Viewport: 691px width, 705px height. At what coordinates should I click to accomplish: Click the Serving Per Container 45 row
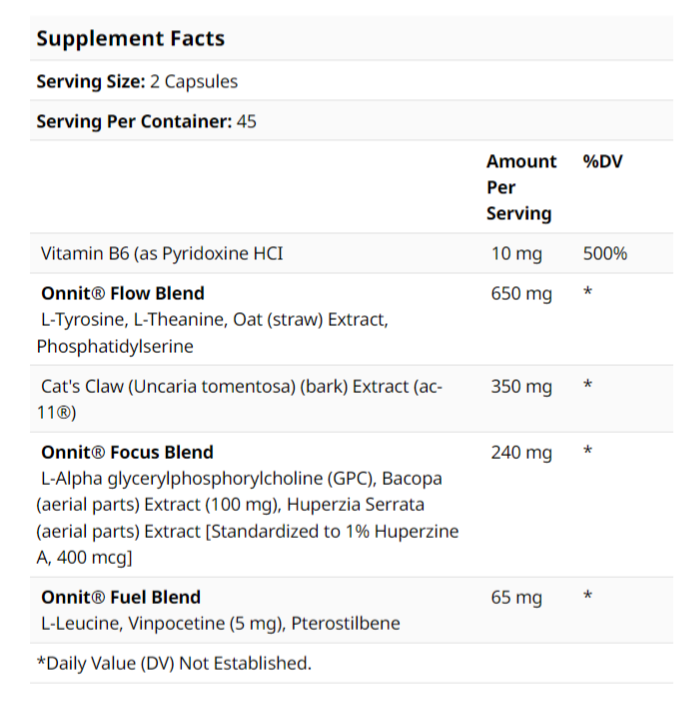146,122
